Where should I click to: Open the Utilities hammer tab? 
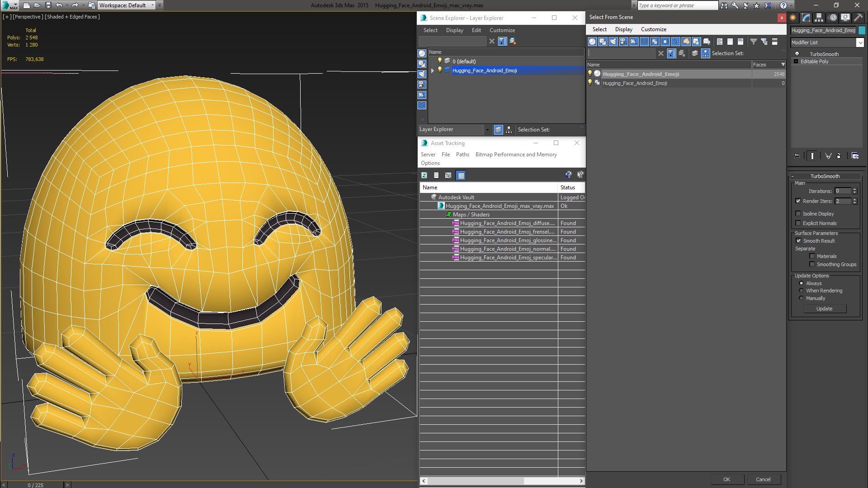coord(858,18)
